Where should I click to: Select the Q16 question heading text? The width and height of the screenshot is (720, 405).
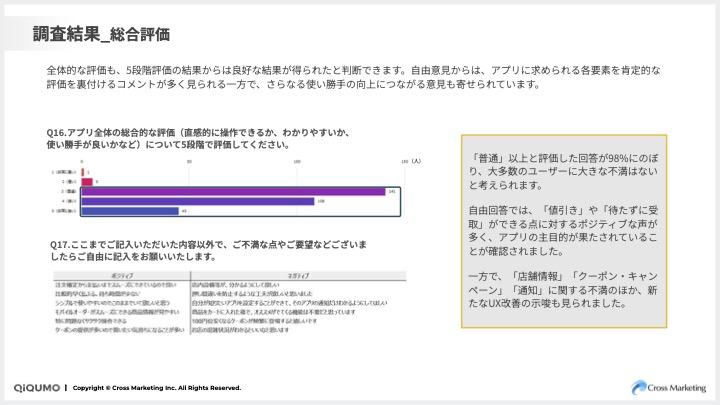coord(200,139)
